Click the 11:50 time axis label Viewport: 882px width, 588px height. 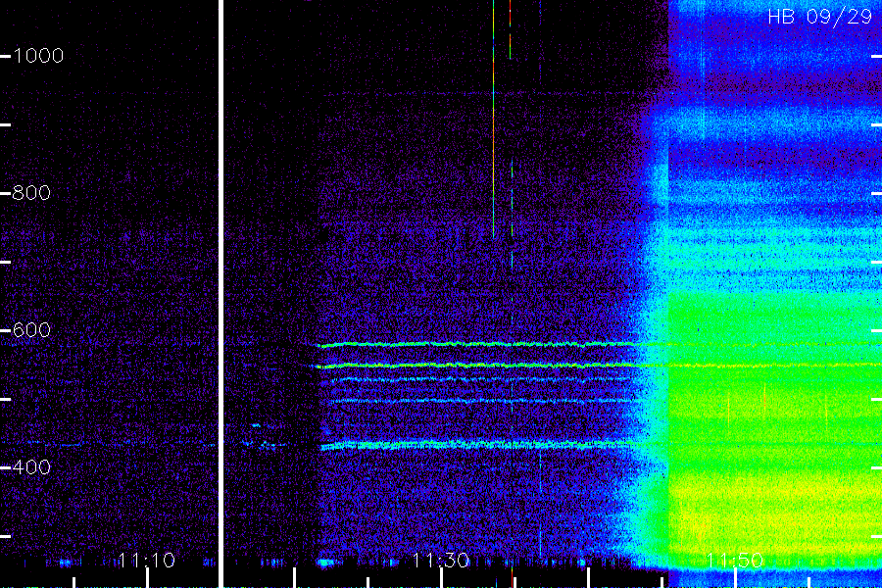735,561
